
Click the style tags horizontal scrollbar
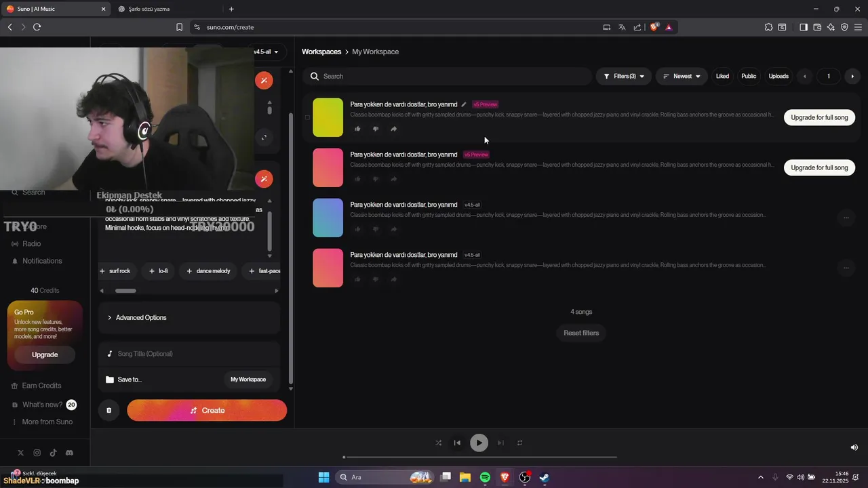pyautogui.click(x=125, y=291)
